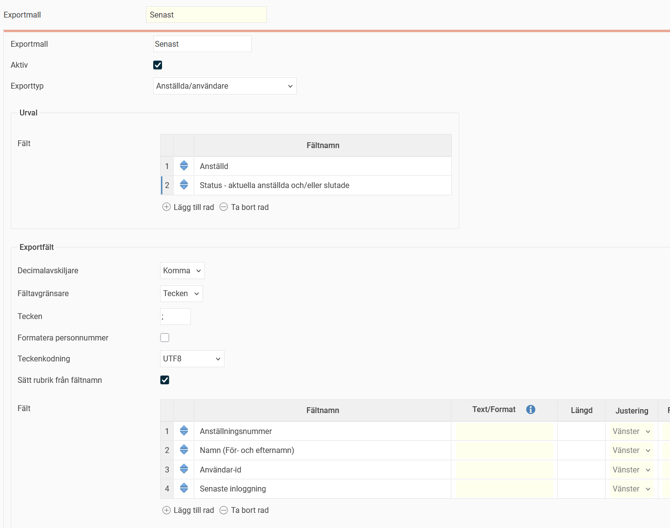Open Justering dropdown for Anställningsnummer row

point(632,431)
